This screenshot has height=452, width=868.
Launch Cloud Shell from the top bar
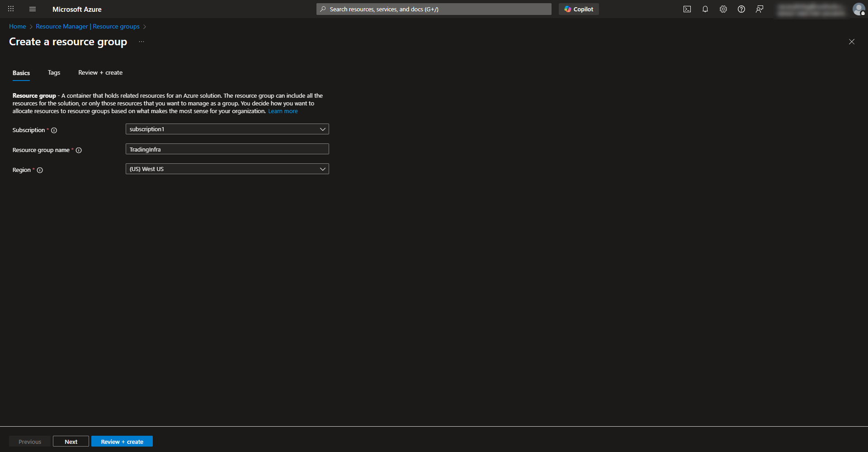click(687, 9)
